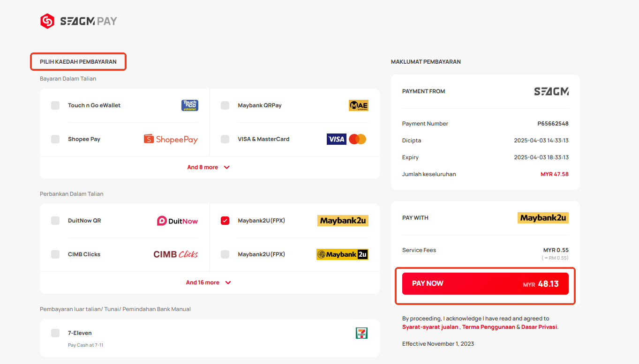
Task: Click the Touch n Go eWallet icon
Action: tap(190, 105)
